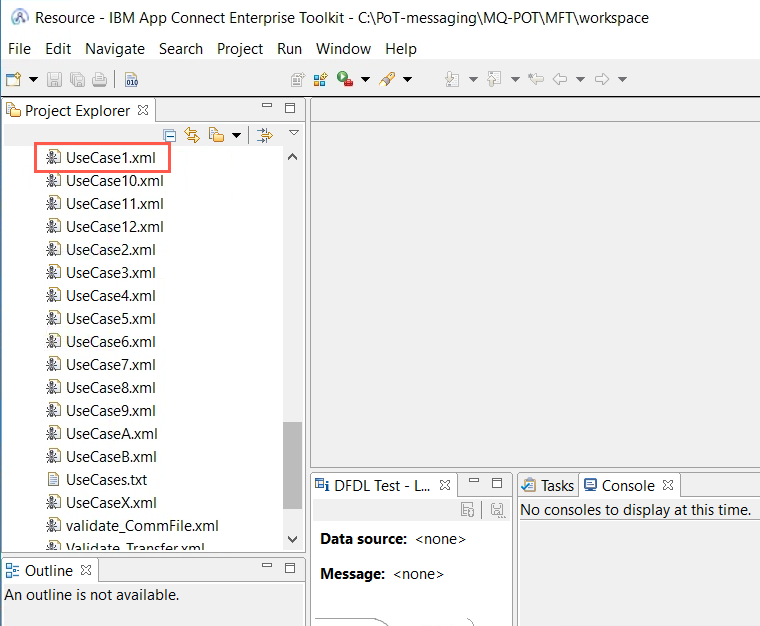Click the Forward navigation arrow icon

[x=602, y=79]
